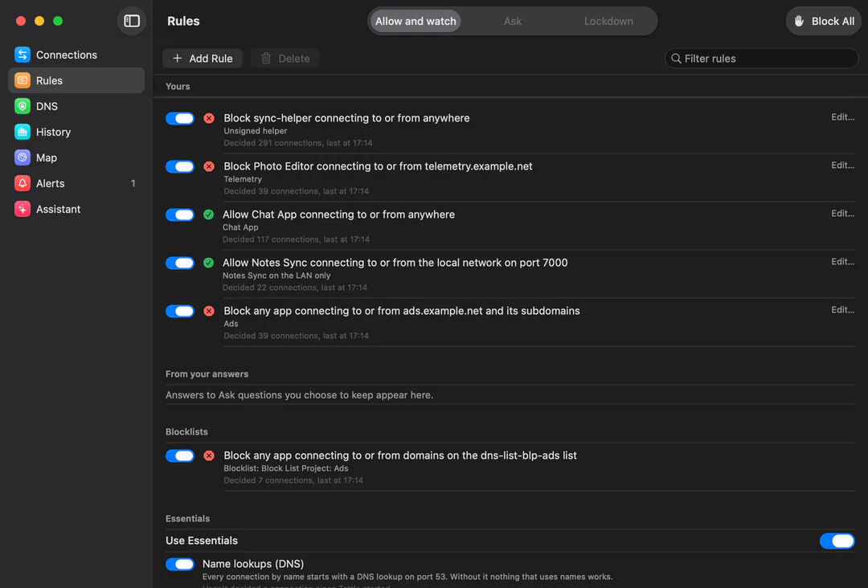Disable the dns-list-blp-ads blocklist toggle
868x588 pixels.
tap(180, 455)
